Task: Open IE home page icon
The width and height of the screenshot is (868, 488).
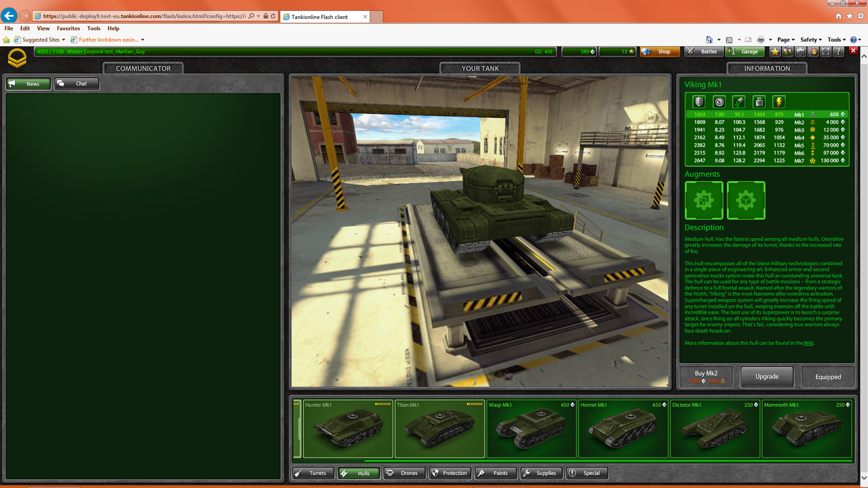Action: click(709, 39)
